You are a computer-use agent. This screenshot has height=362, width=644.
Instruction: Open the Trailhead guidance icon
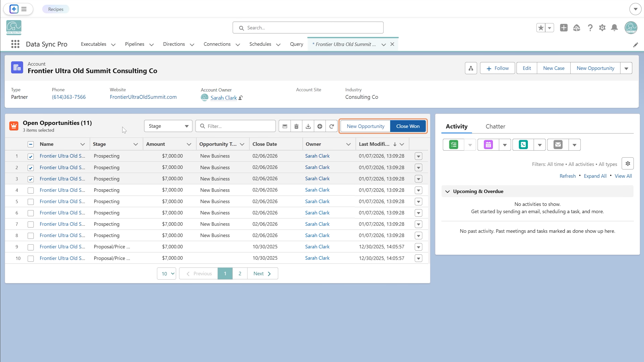pos(577,28)
